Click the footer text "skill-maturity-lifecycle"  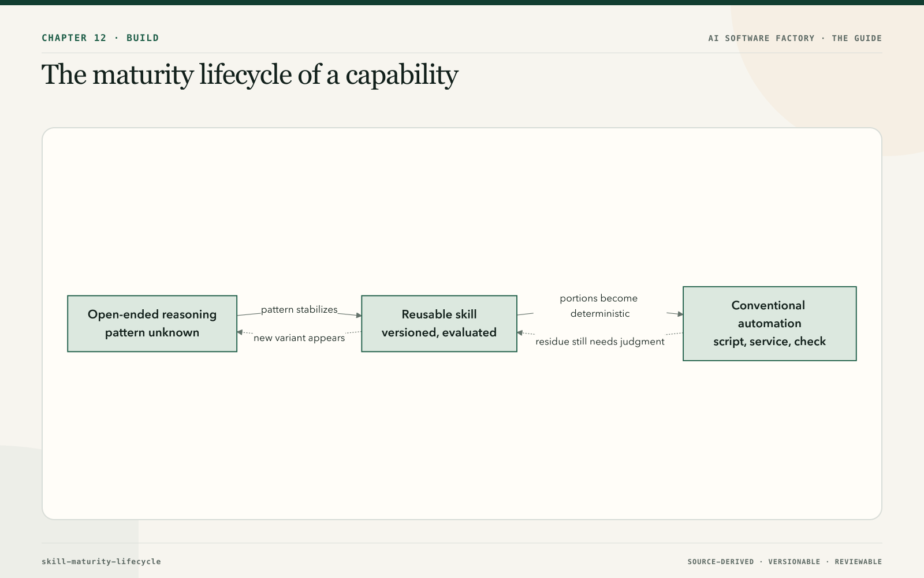(x=101, y=561)
